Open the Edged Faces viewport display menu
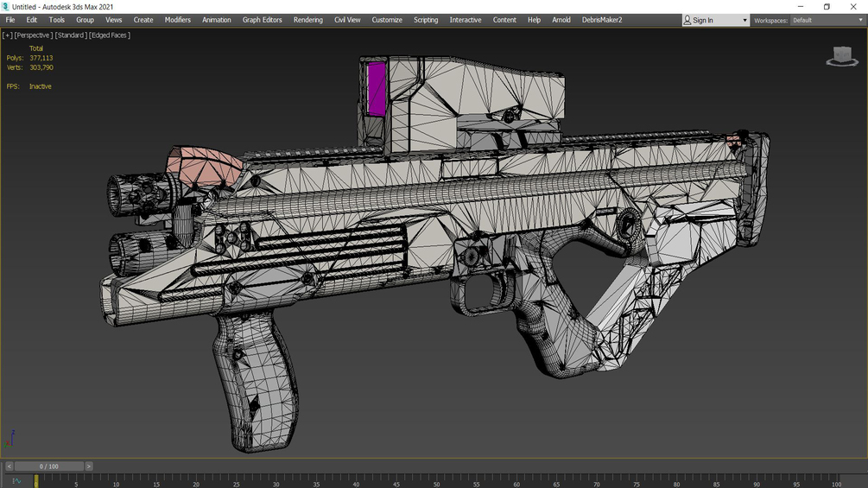The image size is (868, 488). click(110, 35)
